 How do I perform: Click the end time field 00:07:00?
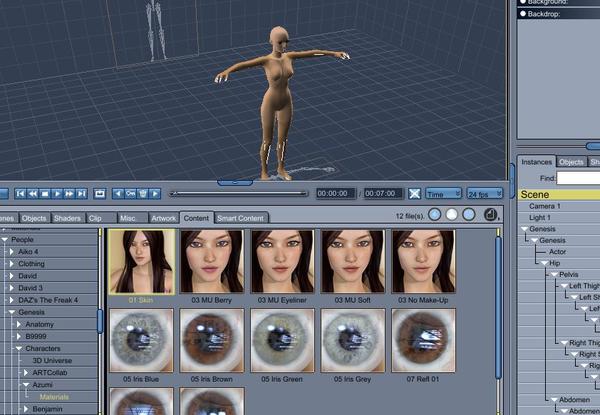pos(383,194)
